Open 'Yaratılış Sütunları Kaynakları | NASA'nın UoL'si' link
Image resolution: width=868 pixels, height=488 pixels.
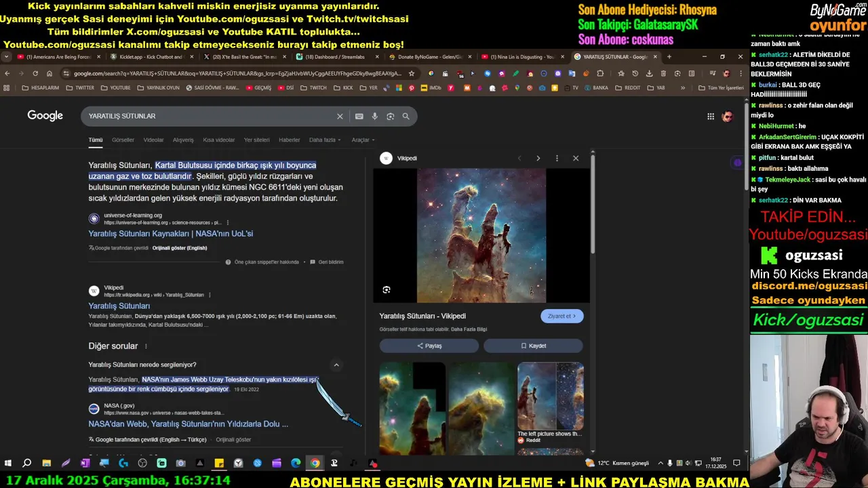(170, 234)
